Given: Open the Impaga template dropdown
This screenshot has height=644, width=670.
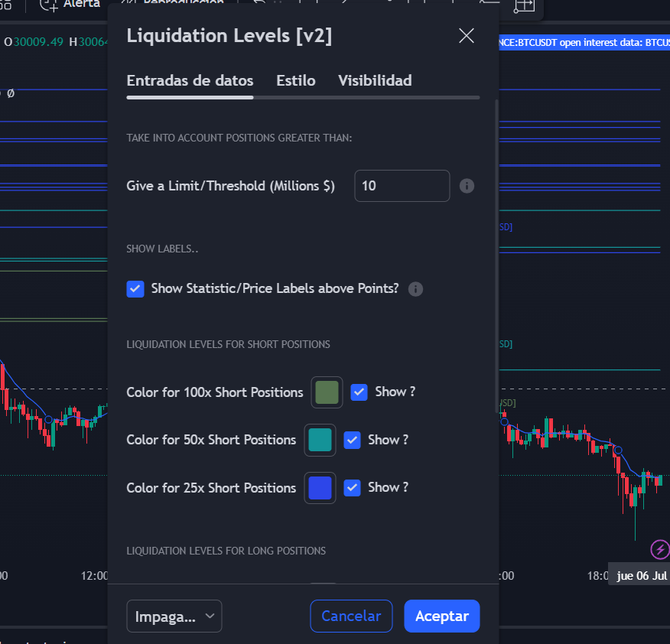Looking at the screenshot, I should coord(174,616).
